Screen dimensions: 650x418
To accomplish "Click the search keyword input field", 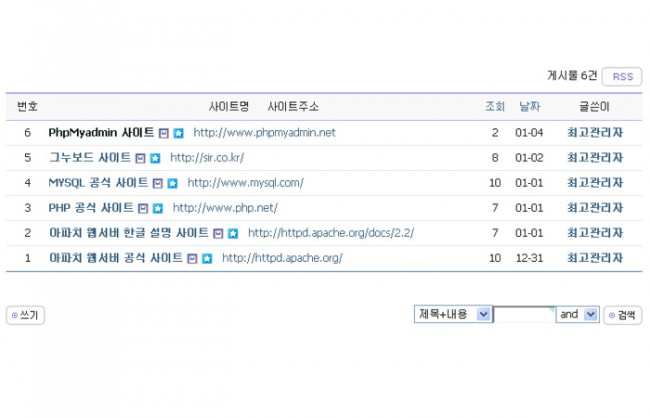I will tap(524, 314).
